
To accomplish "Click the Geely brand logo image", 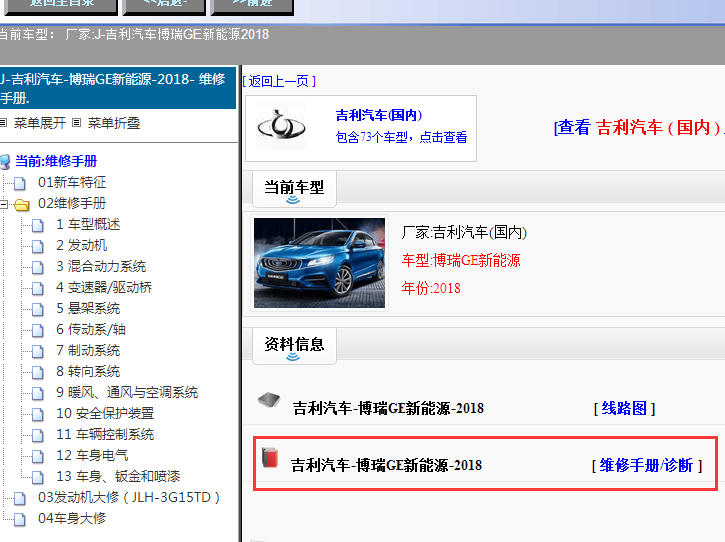I will click(x=281, y=126).
